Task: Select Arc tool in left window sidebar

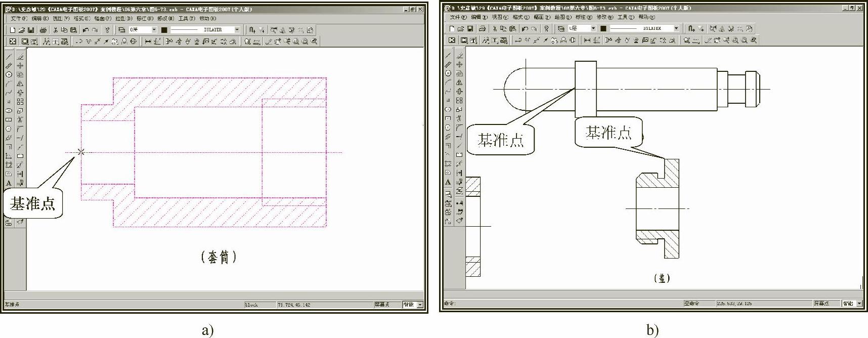Action: (9, 83)
